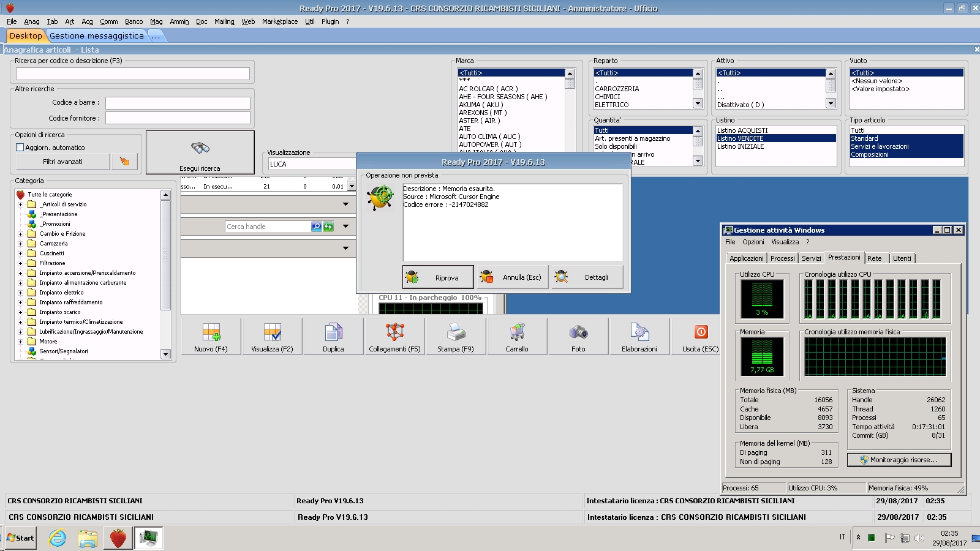Click the Foto camera icon

coord(578,335)
